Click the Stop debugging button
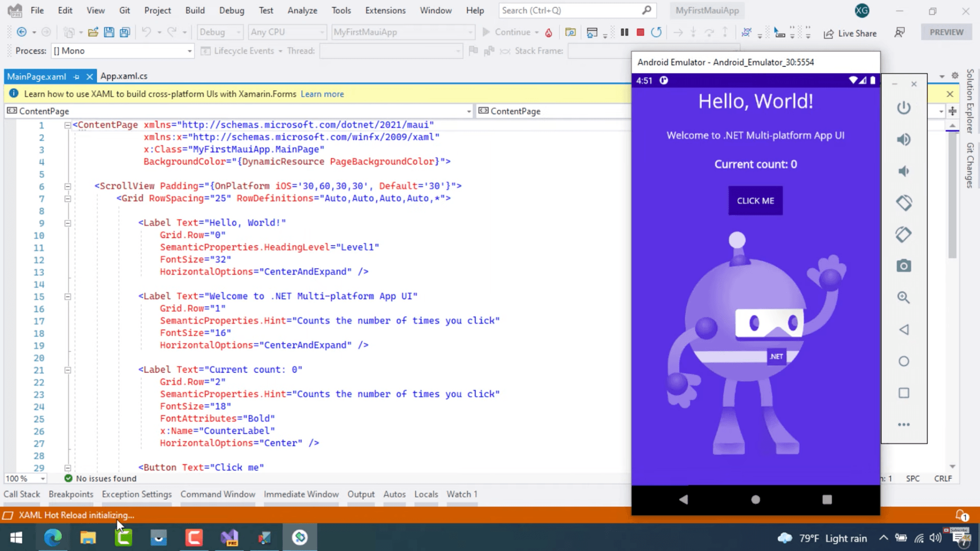This screenshot has height=551, width=980. (641, 32)
